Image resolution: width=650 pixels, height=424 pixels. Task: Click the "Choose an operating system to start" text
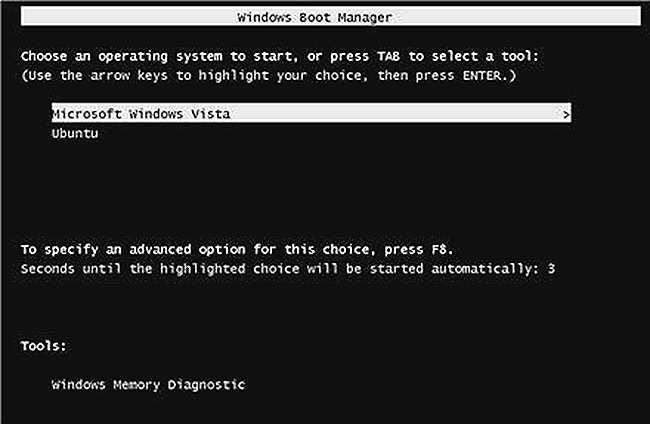point(140,56)
